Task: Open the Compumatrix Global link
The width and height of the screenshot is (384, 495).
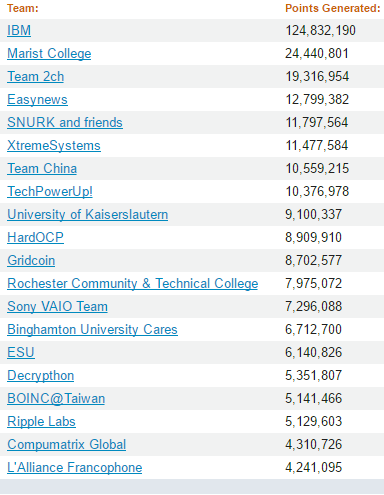Action: pos(66,445)
